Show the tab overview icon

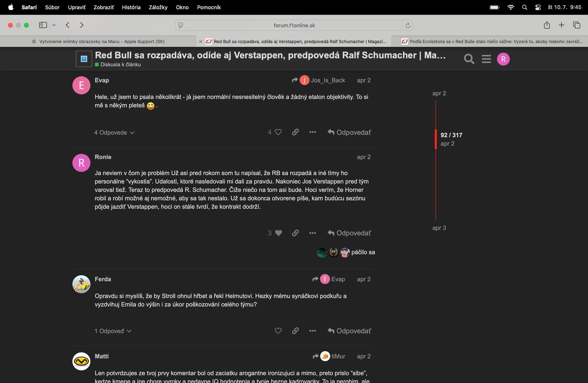tap(577, 25)
